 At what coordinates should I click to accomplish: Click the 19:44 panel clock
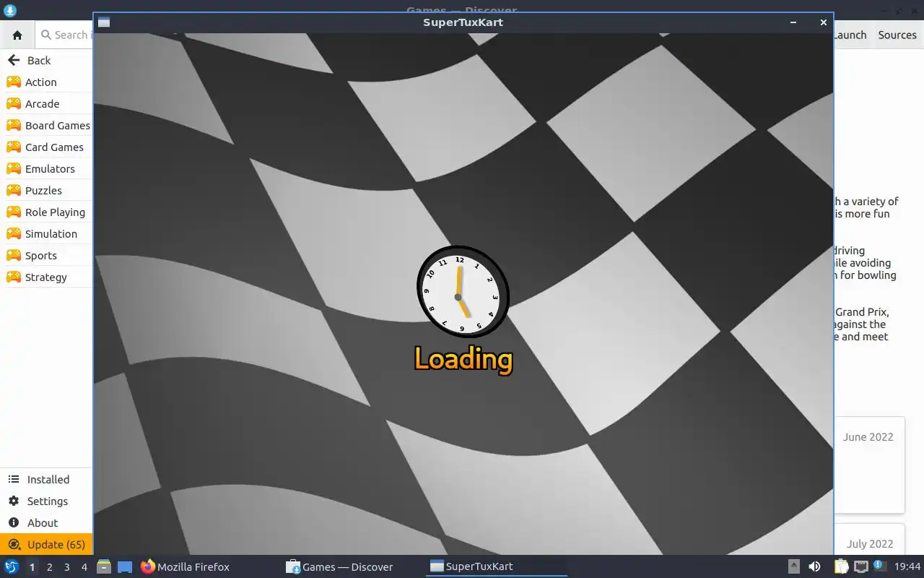[907, 567]
